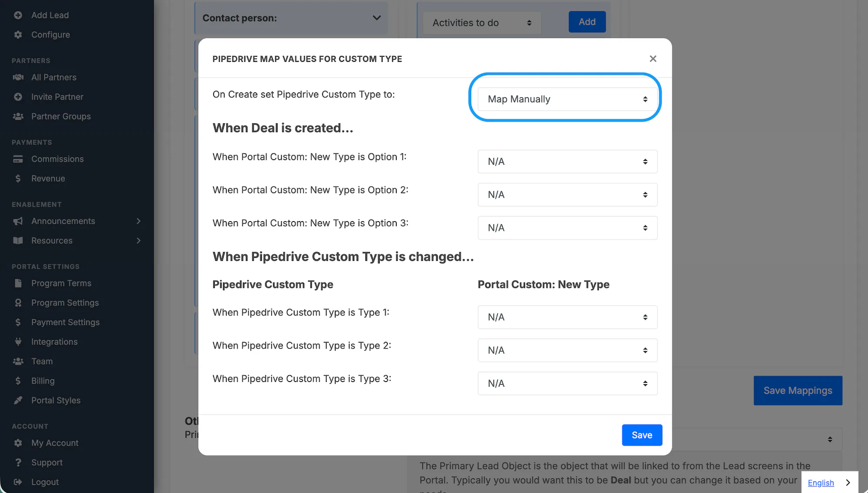Open Revenue page
Screen dimensions: 868x493
(x=48, y=179)
